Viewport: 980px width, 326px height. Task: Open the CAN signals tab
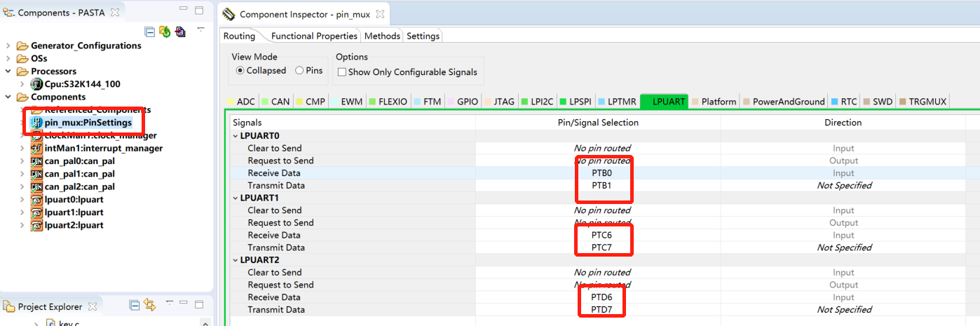pyautogui.click(x=280, y=102)
